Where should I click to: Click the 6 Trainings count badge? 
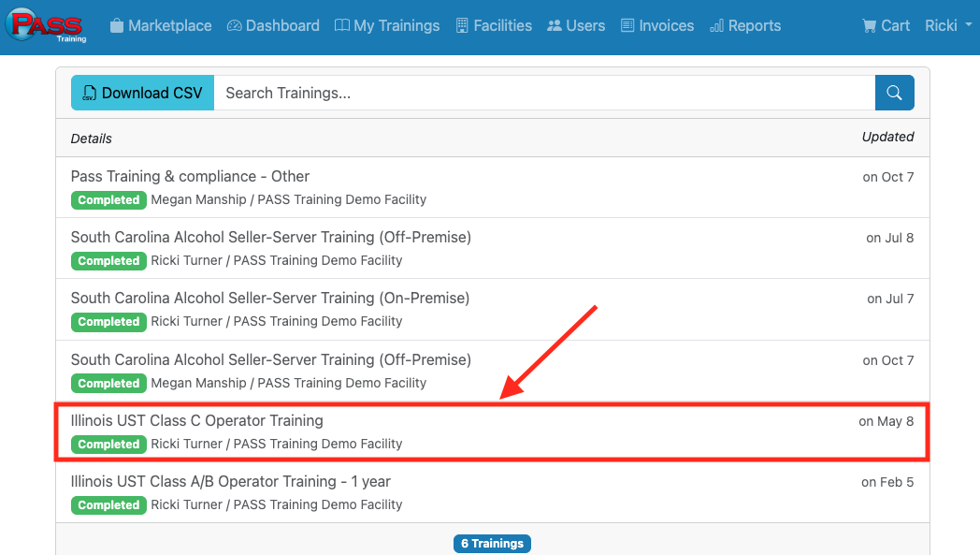click(x=492, y=543)
